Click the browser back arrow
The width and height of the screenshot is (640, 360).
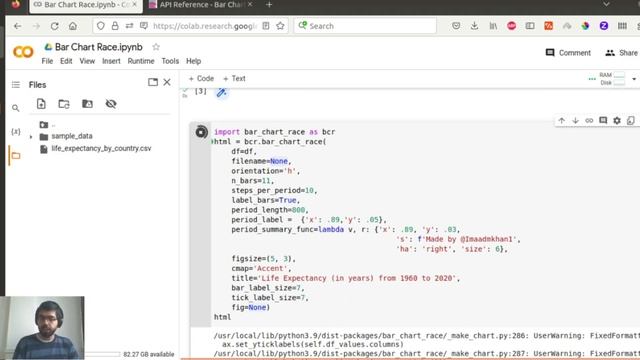point(17,26)
